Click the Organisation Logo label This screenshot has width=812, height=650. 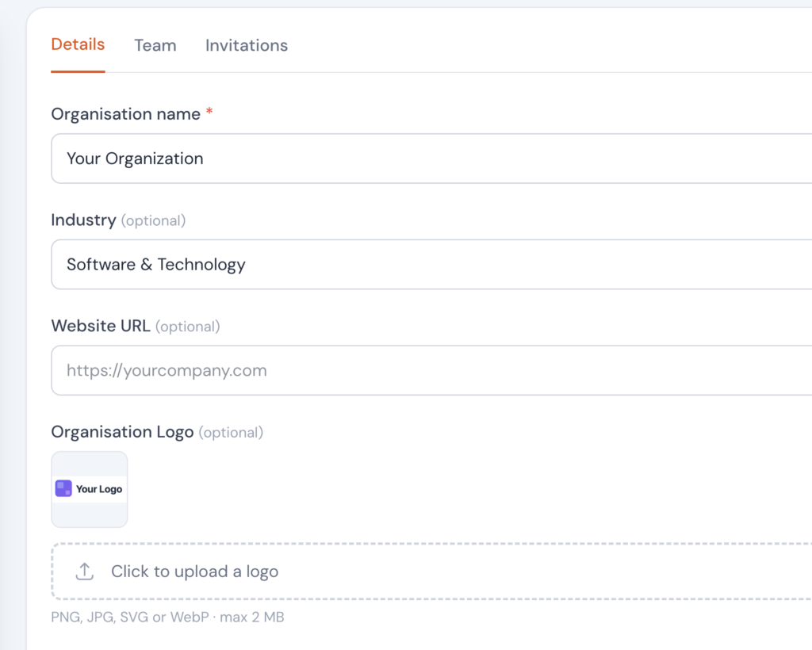click(122, 432)
